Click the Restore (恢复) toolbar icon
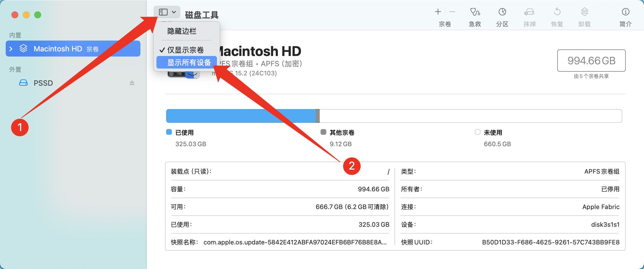 [557, 12]
